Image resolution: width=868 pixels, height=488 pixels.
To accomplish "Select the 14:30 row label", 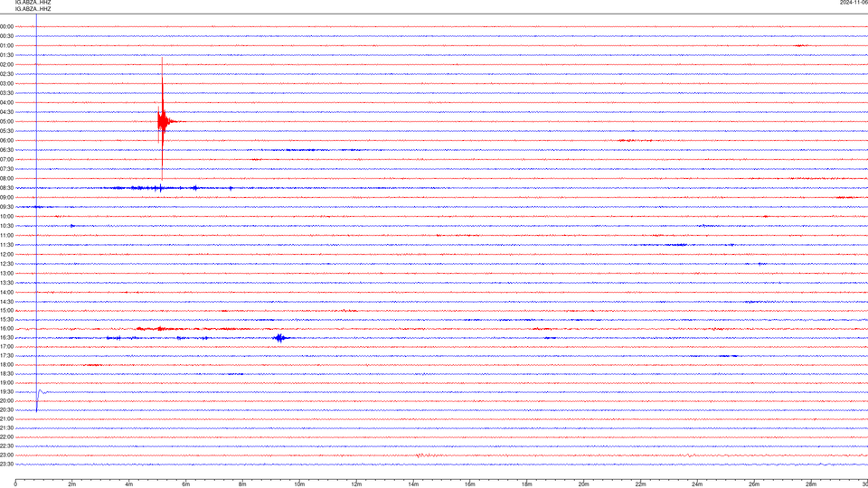I will (6, 302).
